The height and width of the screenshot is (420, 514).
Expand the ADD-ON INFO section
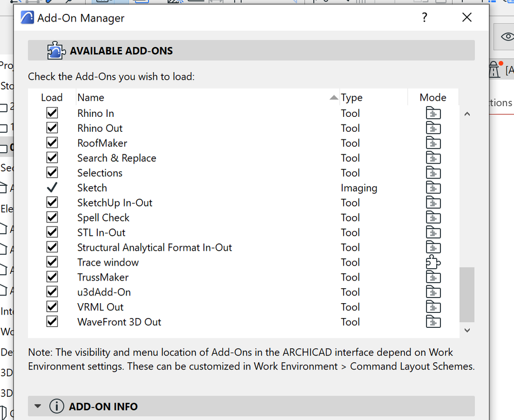[x=38, y=406]
